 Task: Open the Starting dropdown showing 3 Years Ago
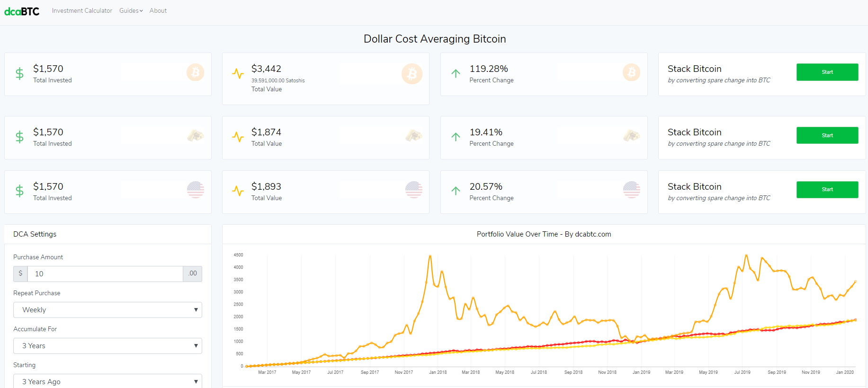[x=107, y=381]
